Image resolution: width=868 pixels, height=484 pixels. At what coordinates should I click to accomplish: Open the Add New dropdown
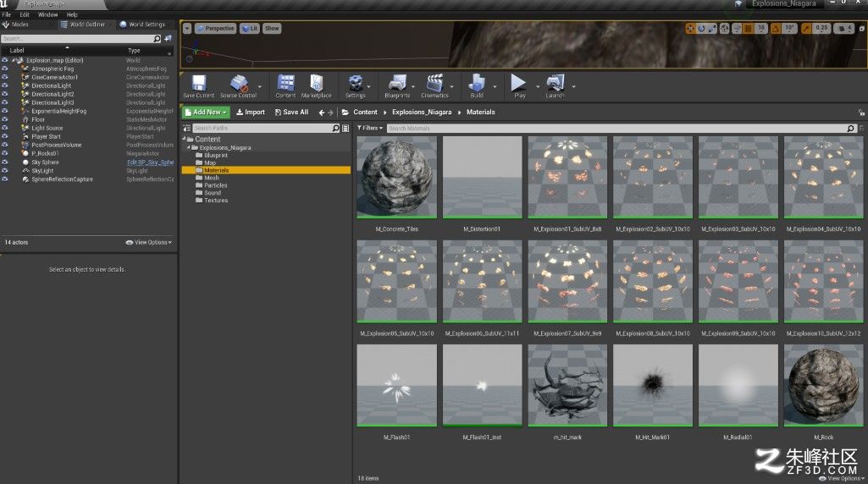coord(206,113)
